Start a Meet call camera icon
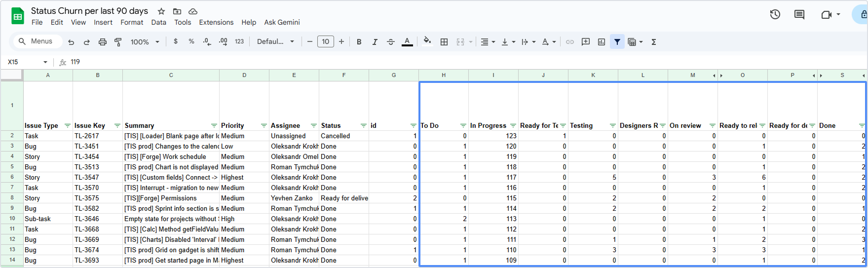The width and height of the screenshot is (868, 268). click(827, 15)
